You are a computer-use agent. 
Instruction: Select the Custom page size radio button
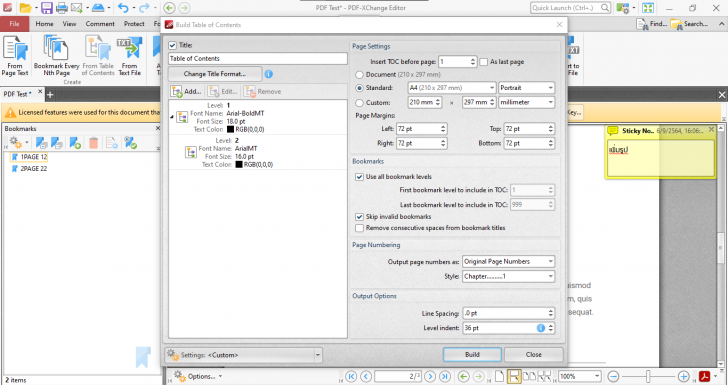[x=359, y=103]
